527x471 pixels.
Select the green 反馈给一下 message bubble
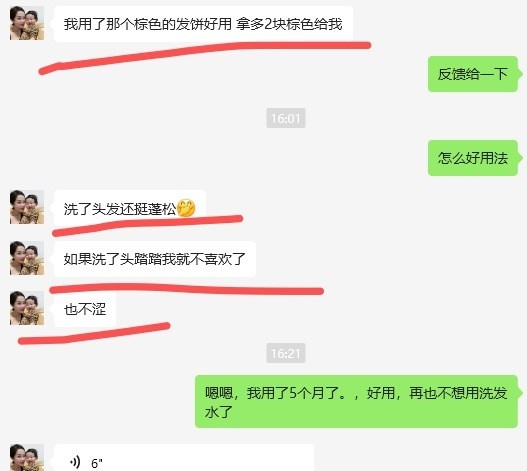[473, 74]
